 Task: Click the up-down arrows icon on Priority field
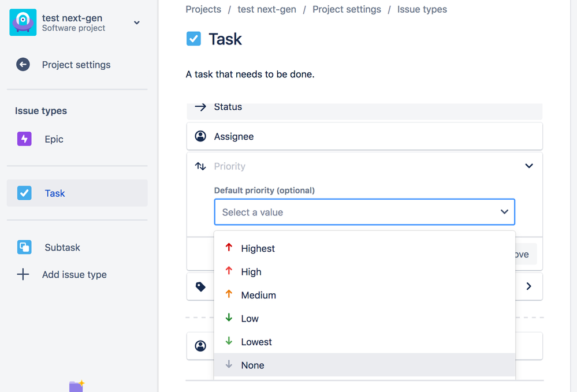pos(200,166)
